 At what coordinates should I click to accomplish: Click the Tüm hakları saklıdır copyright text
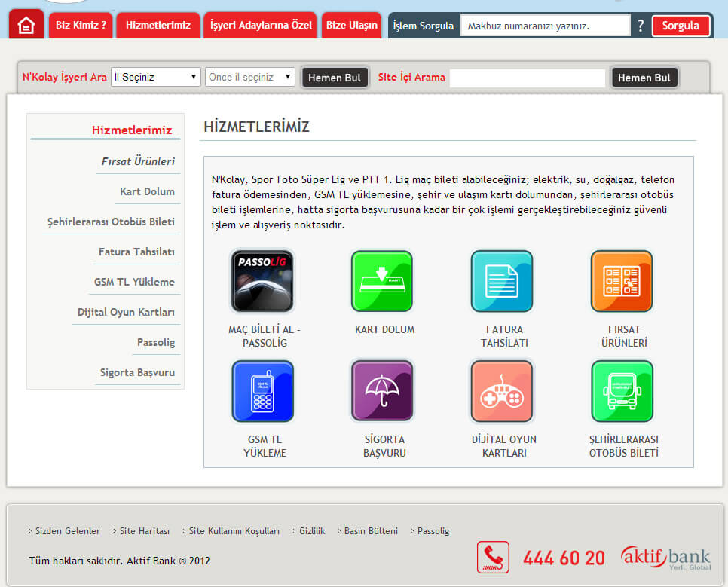pyautogui.click(x=119, y=561)
